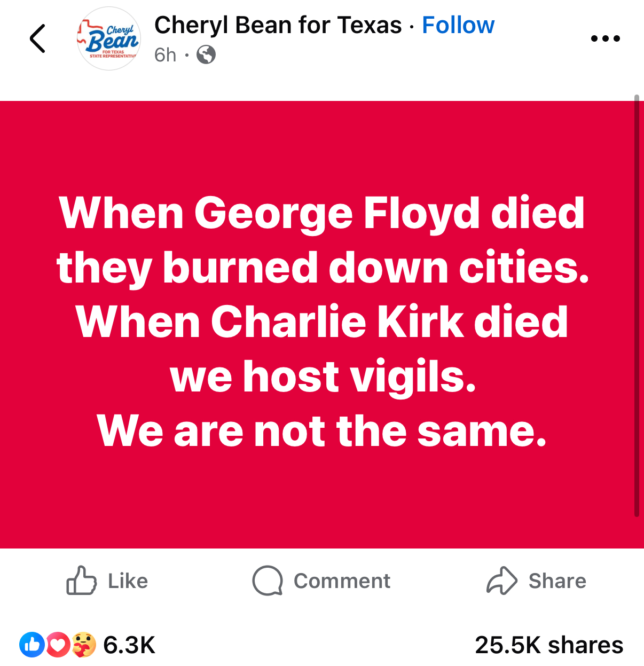Open Cheryl Bean campaign logo profile picture
644x666 pixels.
[109, 38]
